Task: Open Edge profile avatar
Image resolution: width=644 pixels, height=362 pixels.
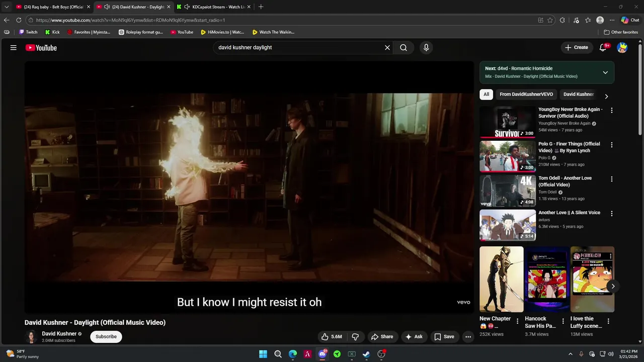Action: [600, 20]
